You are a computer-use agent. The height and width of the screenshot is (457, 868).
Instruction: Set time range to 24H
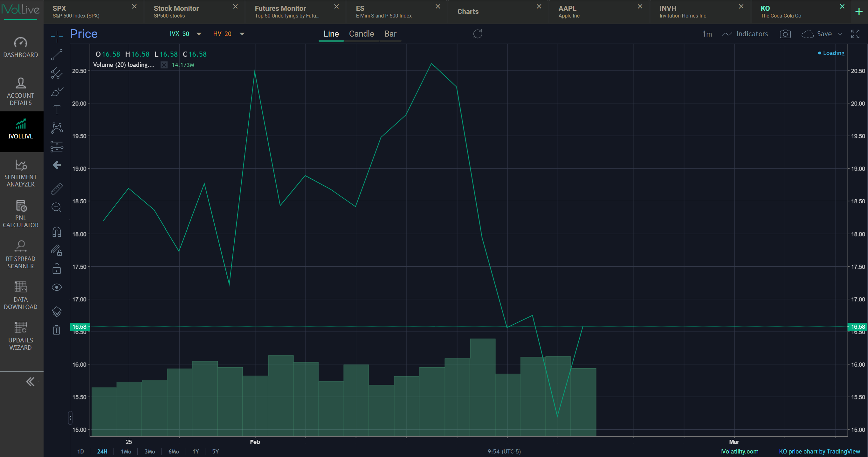pyautogui.click(x=102, y=451)
